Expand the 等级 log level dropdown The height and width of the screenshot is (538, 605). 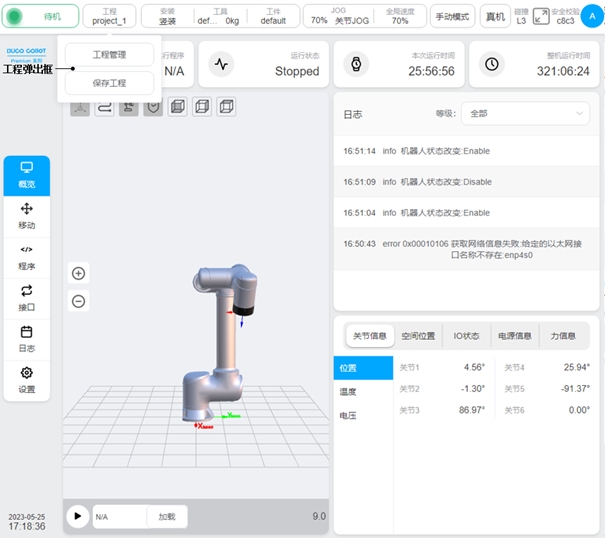click(x=526, y=114)
